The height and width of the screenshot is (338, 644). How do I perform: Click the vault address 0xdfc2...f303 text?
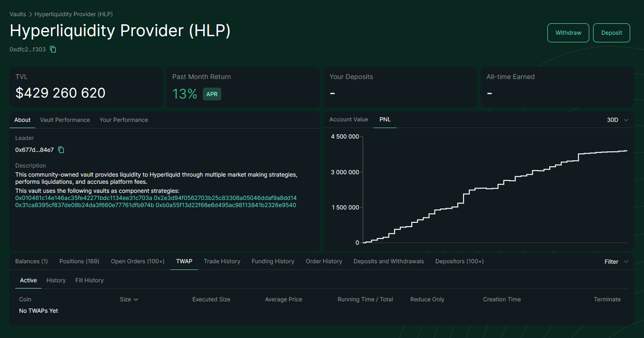pyautogui.click(x=28, y=50)
